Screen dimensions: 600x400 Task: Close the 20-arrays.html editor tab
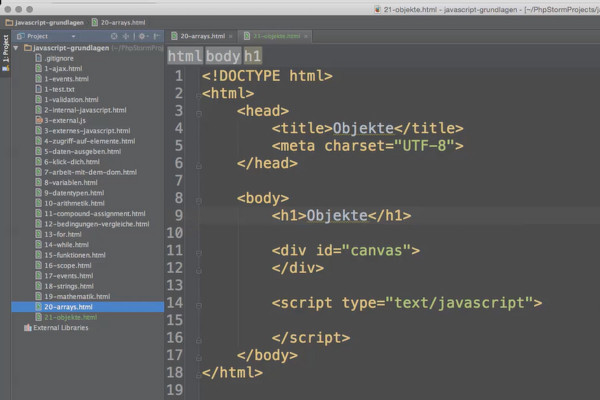[230, 36]
